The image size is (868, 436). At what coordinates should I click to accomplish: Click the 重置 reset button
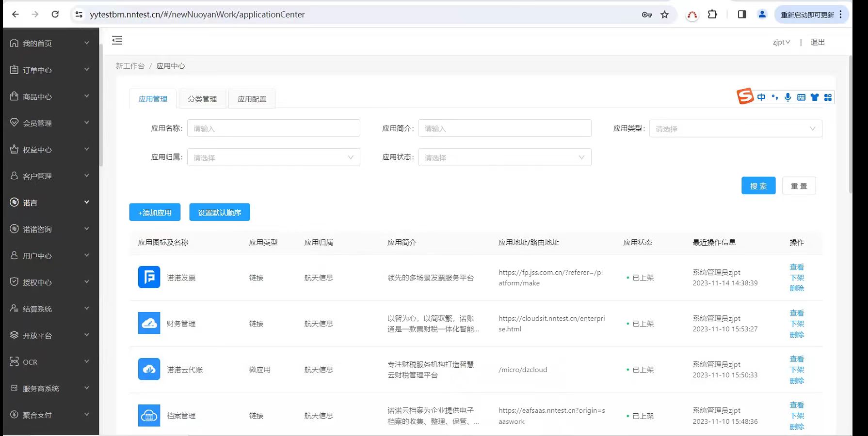(x=799, y=186)
